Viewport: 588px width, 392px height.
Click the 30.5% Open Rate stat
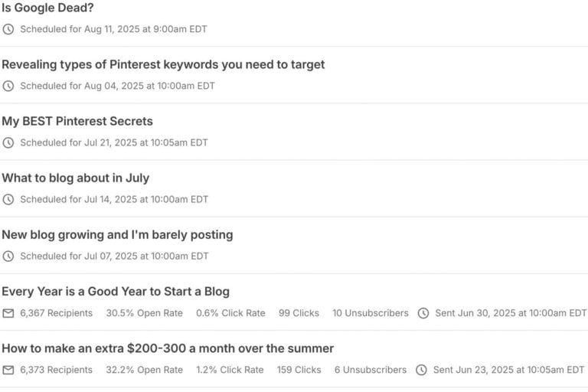click(x=145, y=313)
